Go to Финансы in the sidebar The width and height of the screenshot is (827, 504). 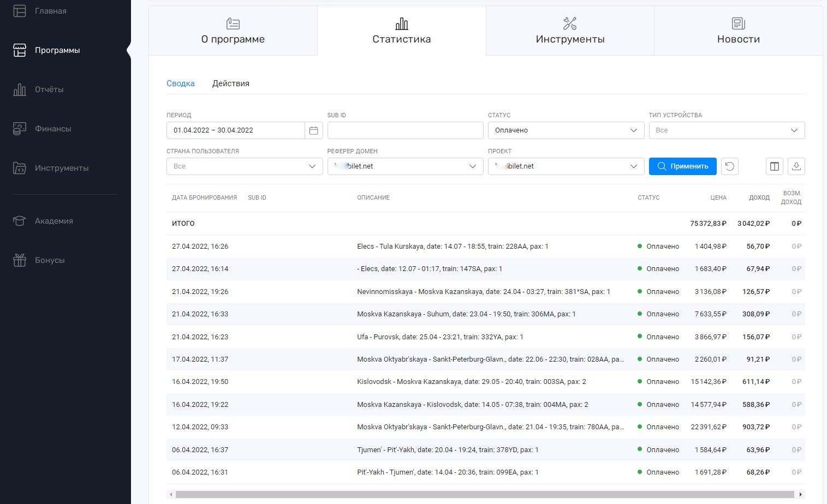pyautogui.click(x=53, y=129)
